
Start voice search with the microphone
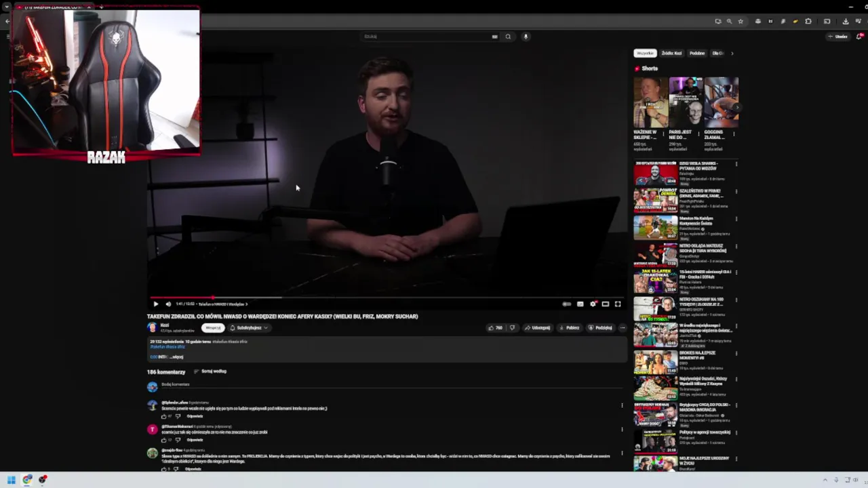526,37
